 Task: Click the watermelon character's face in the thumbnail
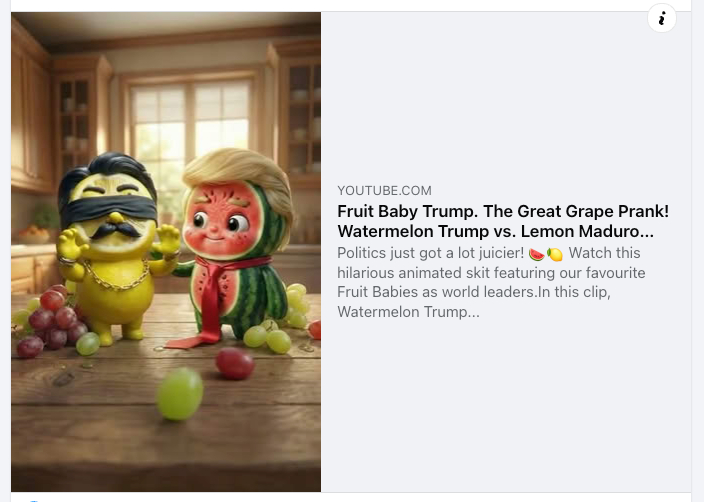[x=219, y=220]
